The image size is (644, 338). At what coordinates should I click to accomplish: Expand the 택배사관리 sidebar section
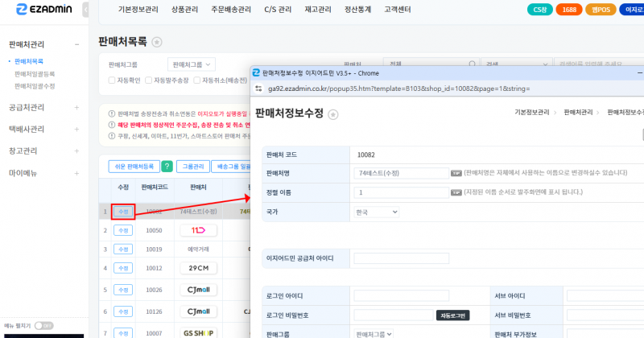(x=76, y=130)
